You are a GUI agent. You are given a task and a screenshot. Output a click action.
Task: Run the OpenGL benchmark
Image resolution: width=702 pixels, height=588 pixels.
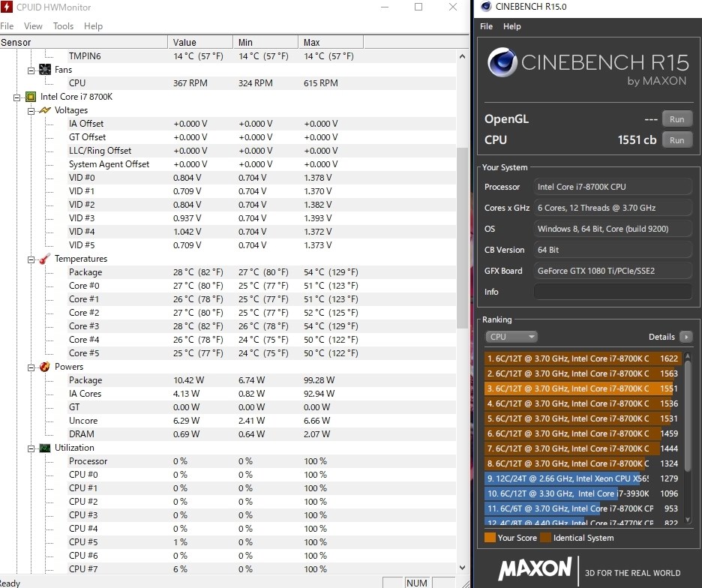pyautogui.click(x=677, y=119)
